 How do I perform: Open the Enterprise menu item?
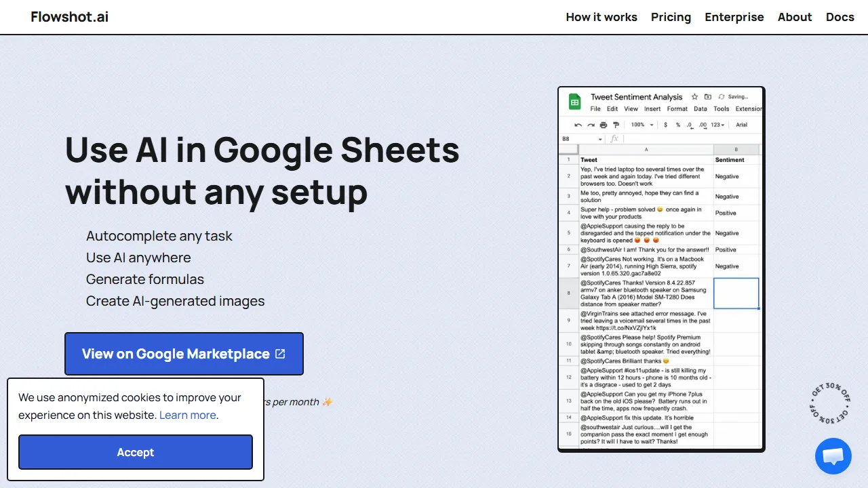pyautogui.click(x=734, y=17)
